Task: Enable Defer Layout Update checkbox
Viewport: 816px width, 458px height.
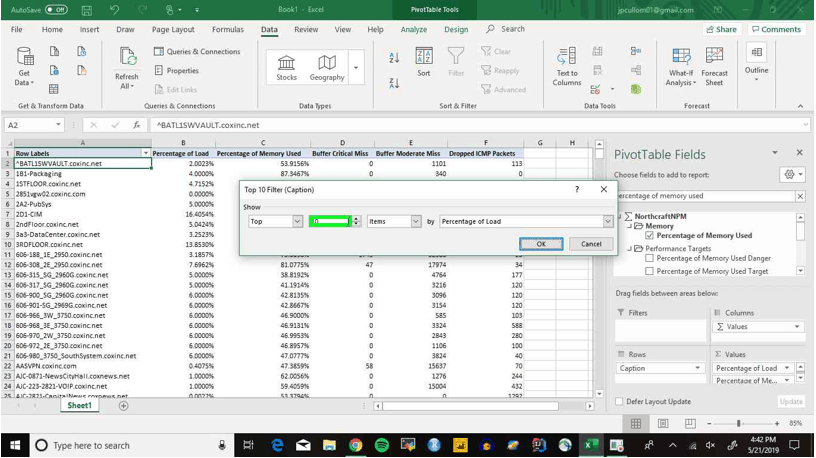Action: coord(619,401)
